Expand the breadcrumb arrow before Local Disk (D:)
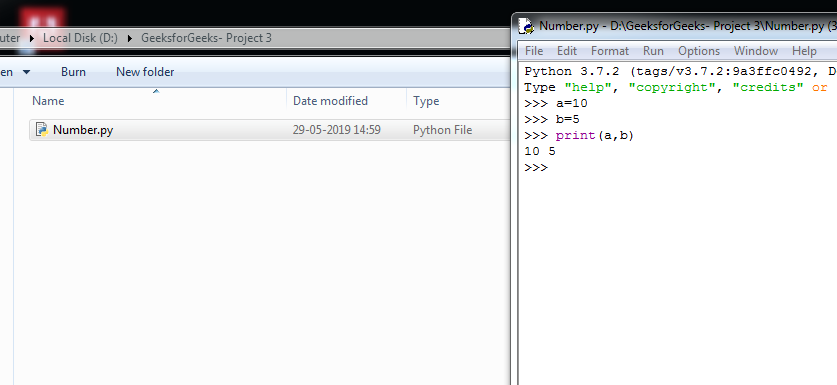The image size is (837, 385). pos(32,38)
